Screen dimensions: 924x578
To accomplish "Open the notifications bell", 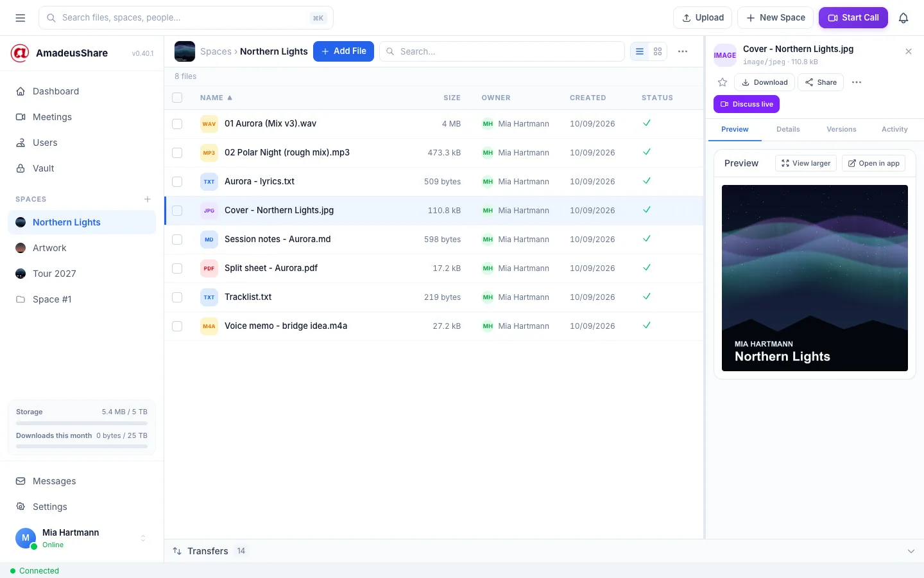I will click(903, 18).
